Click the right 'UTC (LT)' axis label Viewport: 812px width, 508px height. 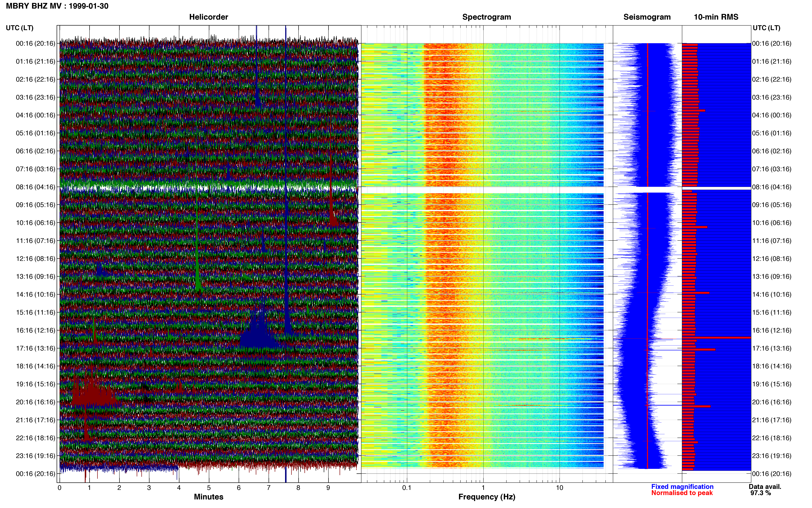pyautogui.click(x=766, y=28)
